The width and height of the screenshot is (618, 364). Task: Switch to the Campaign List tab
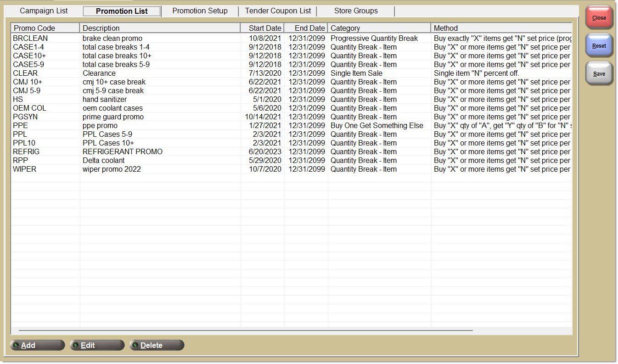point(44,11)
